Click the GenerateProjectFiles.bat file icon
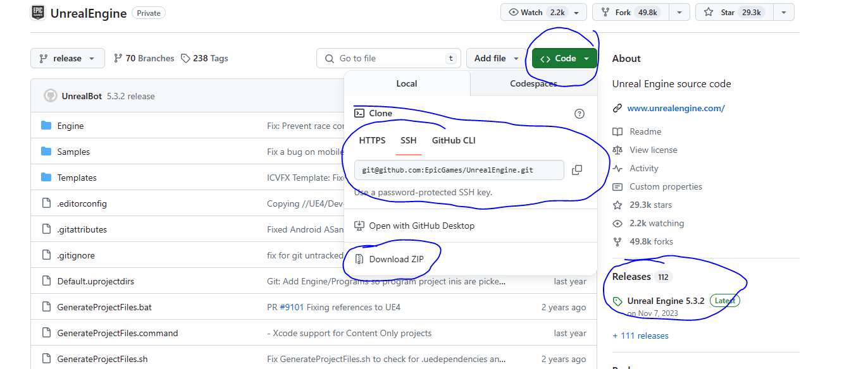 coord(46,307)
